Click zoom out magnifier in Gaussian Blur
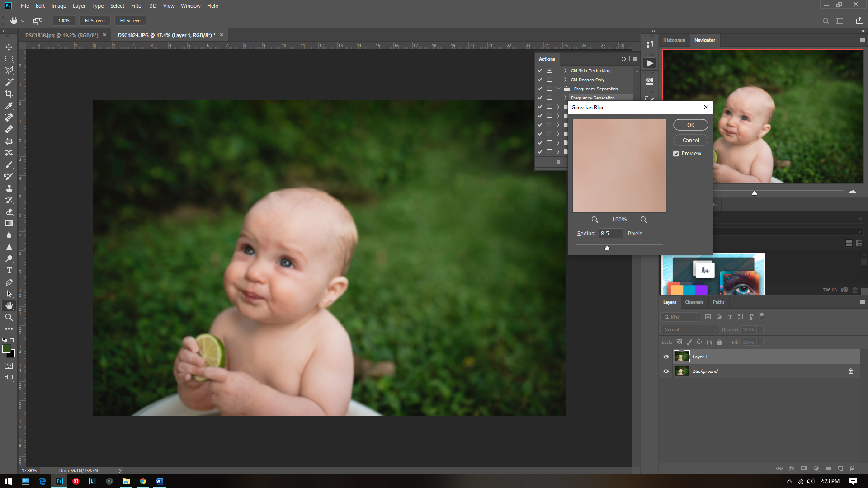The image size is (868, 488). click(595, 220)
